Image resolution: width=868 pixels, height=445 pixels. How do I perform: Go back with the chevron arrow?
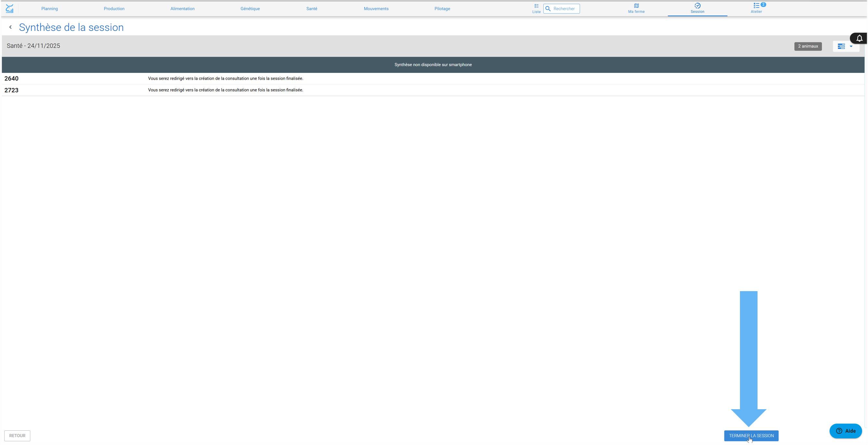coord(10,27)
